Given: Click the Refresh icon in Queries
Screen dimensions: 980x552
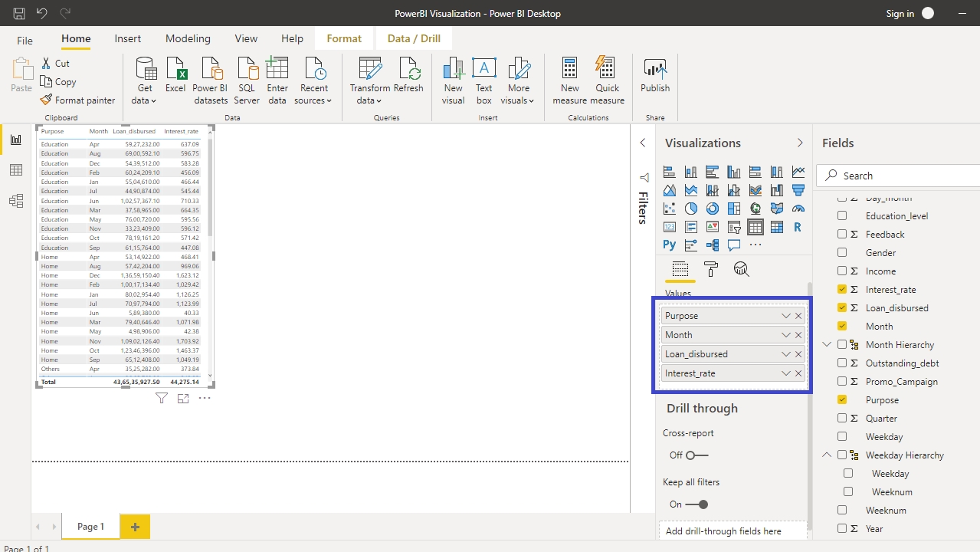Looking at the screenshot, I should click(x=408, y=71).
